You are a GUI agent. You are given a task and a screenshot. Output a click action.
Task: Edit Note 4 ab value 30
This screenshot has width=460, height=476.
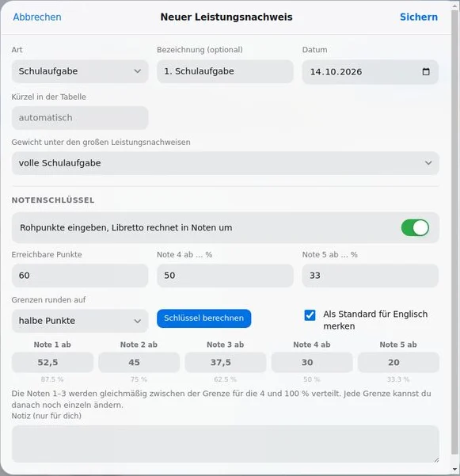(x=312, y=362)
